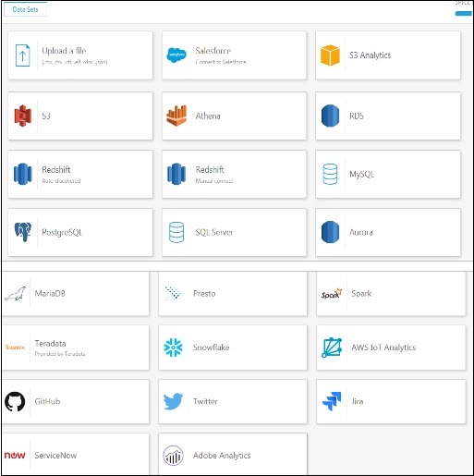Select the Snowflake icon
474x476 pixels.
(173, 348)
